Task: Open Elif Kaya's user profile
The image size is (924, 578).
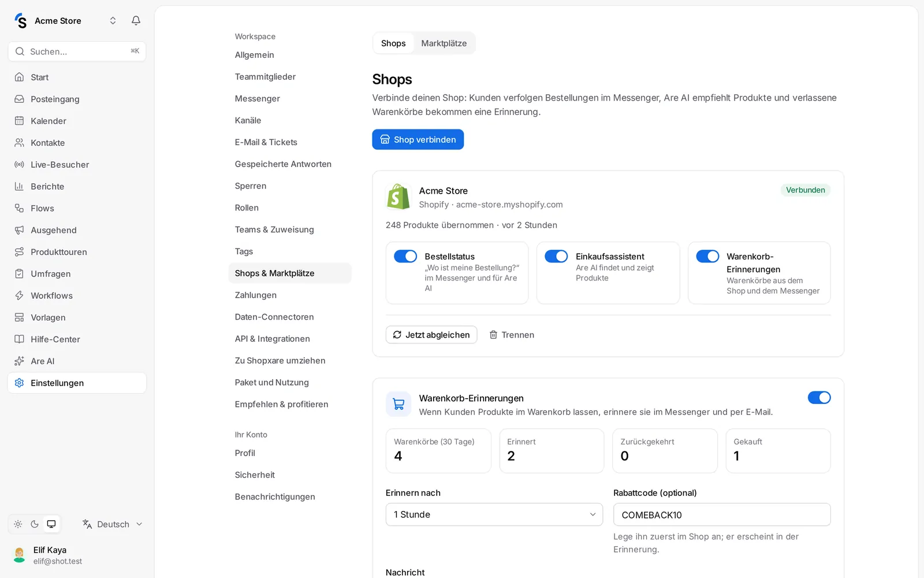Action: coord(77,555)
